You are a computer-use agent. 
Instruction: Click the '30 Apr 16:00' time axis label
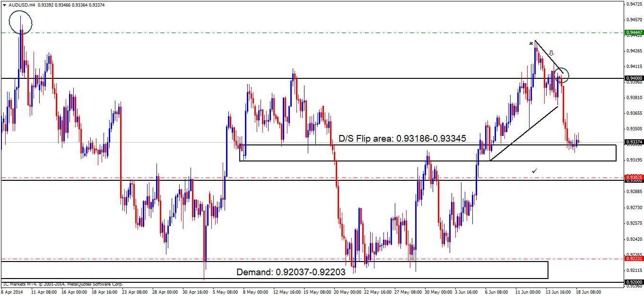(196, 292)
